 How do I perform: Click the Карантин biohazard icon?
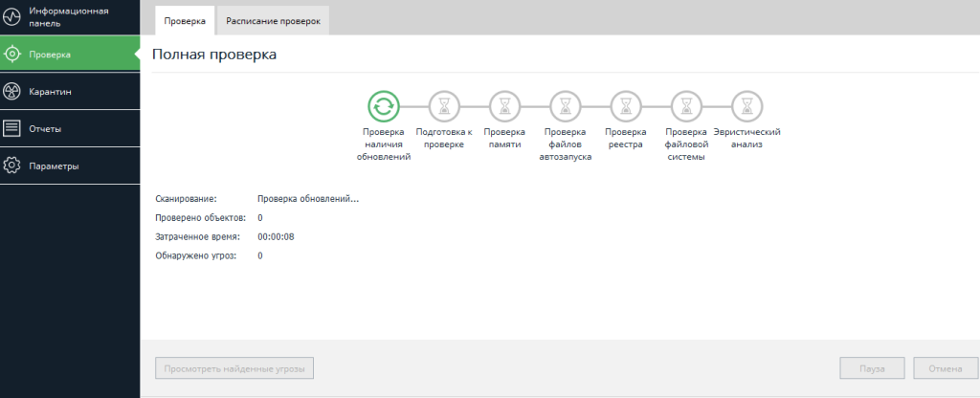[x=12, y=92]
